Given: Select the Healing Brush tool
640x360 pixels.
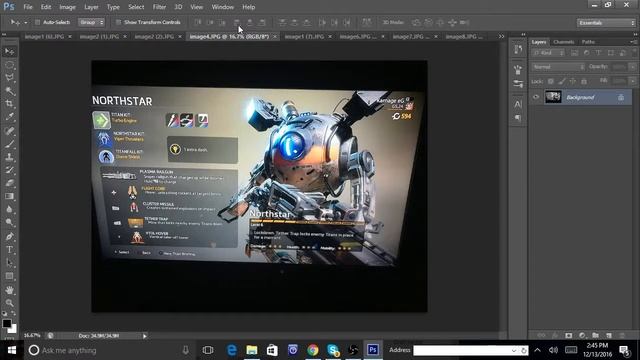Looking at the screenshot, I should [x=9, y=131].
